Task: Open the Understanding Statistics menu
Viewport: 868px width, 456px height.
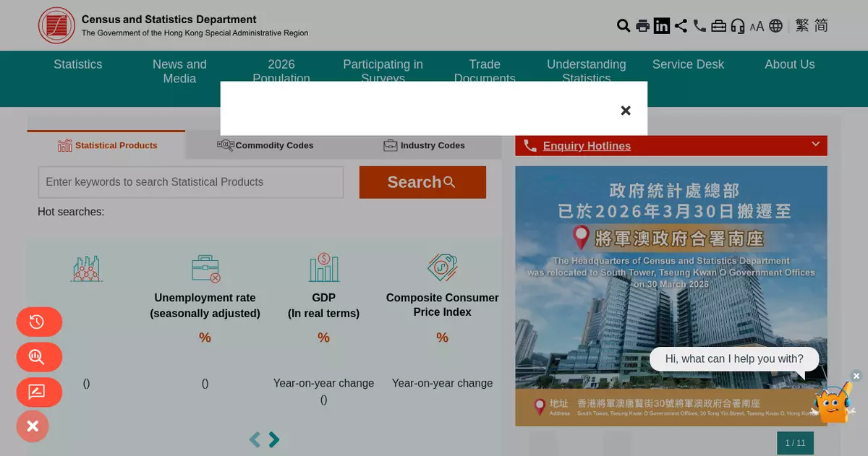Action: [x=587, y=69]
